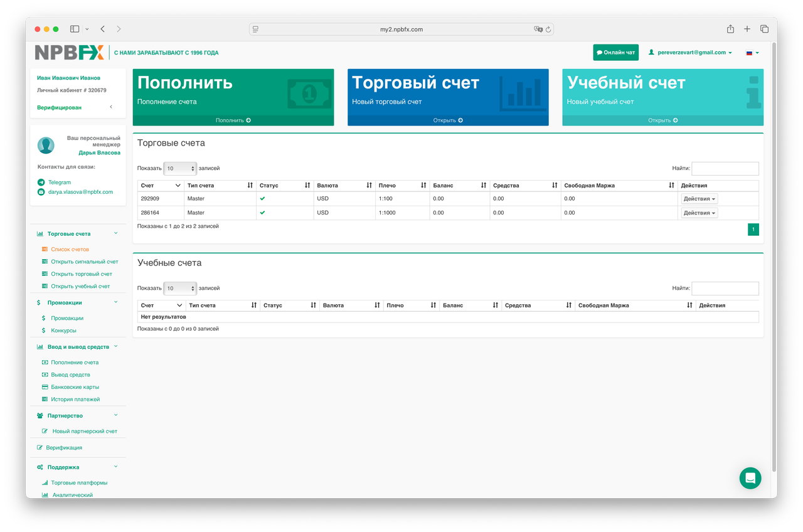Image resolution: width=803 pixels, height=532 pixels.
Task: Click the Telegram icon in contacts
Action: point(41,182)
